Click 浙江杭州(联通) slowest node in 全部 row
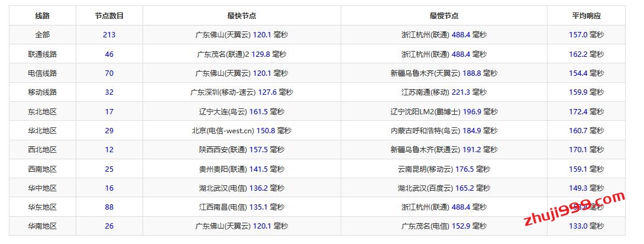644x244 pixels. pyautogui.click(x=444, y=35)
